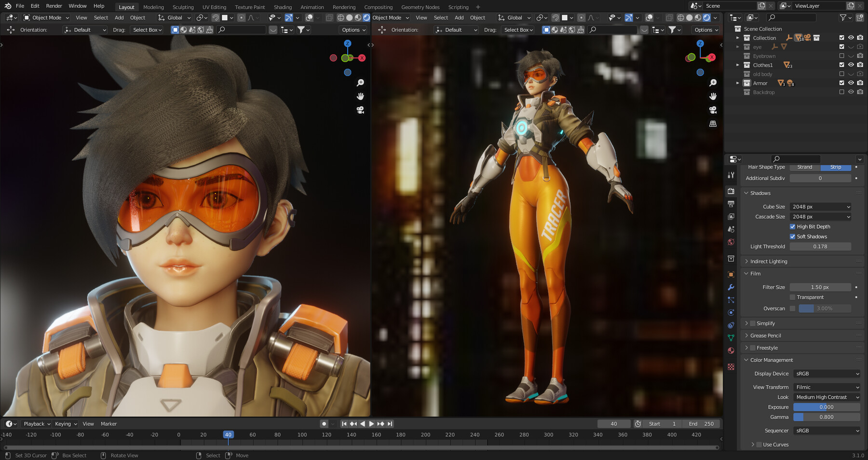
Task: Click the Marker menu in timeline
Action: (108, 424)
